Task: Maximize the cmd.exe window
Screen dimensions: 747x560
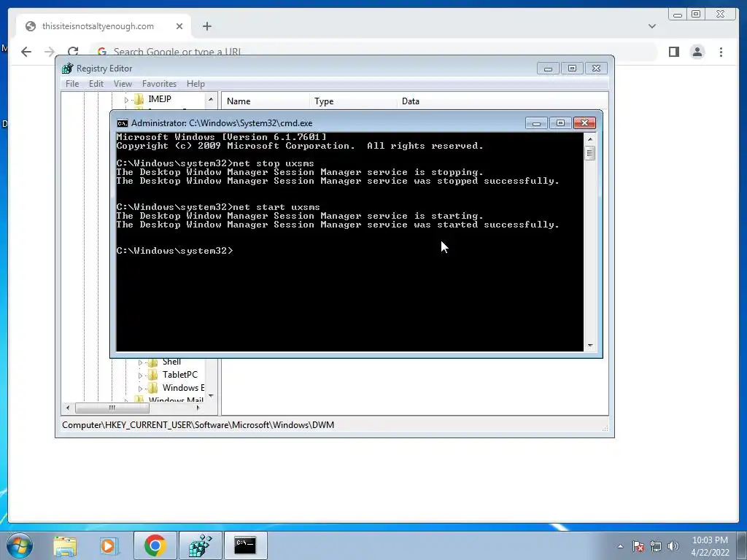Action: [x=560, y=123]
